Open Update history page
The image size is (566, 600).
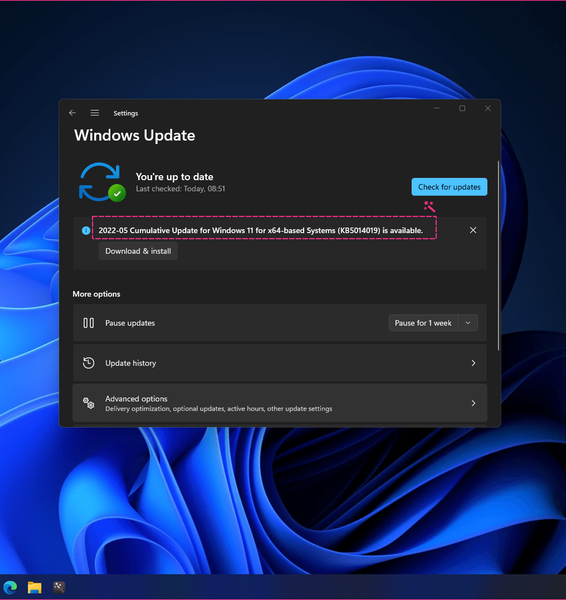tap(280, 363)
